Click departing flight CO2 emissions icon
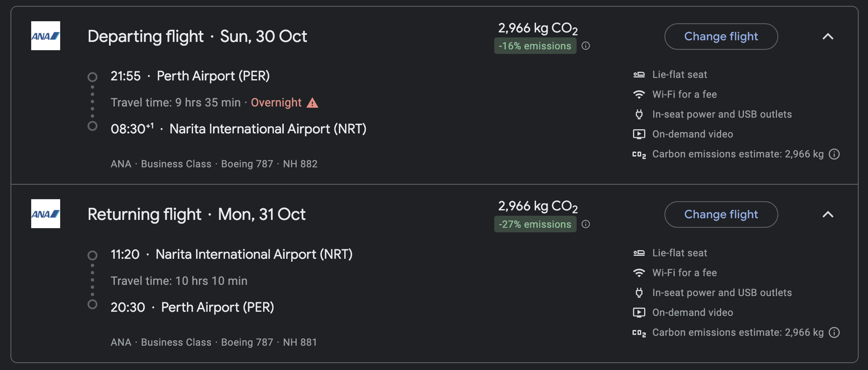The height and width of the screenshot is (370, 868). (639, 154)
